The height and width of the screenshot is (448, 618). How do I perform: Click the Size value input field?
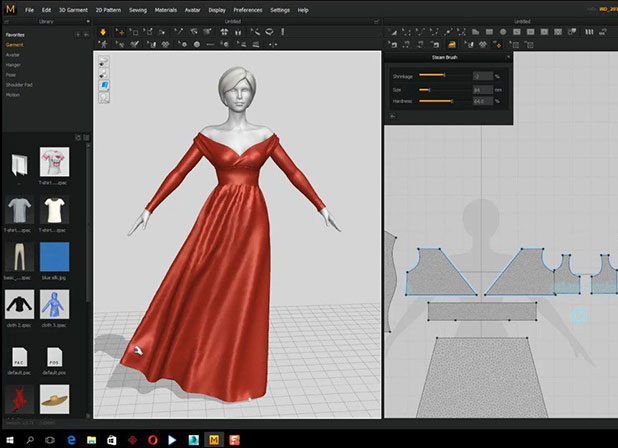coord(481,88)
